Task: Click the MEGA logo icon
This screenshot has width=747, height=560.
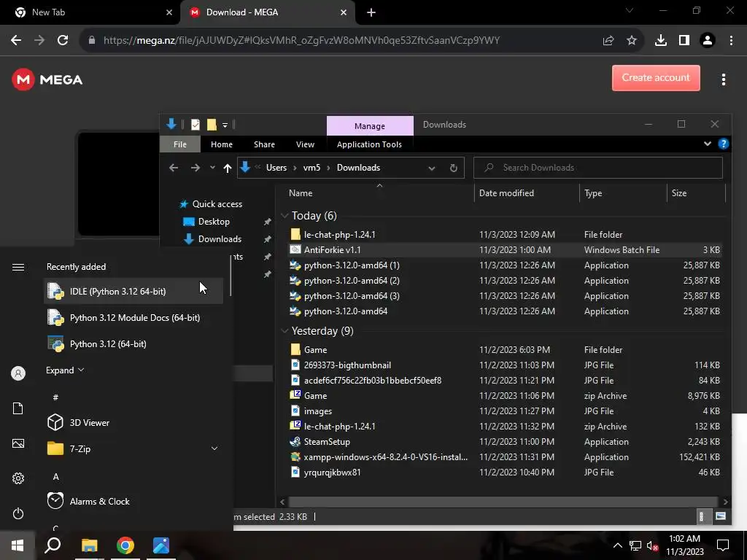Action: coord(23,79)
